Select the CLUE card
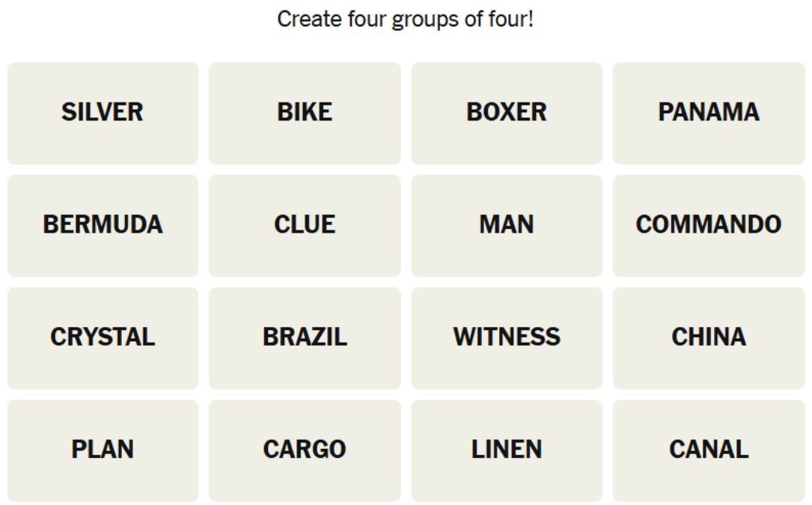This screenshot has height=505, width=812. click(x=305, y=225)
